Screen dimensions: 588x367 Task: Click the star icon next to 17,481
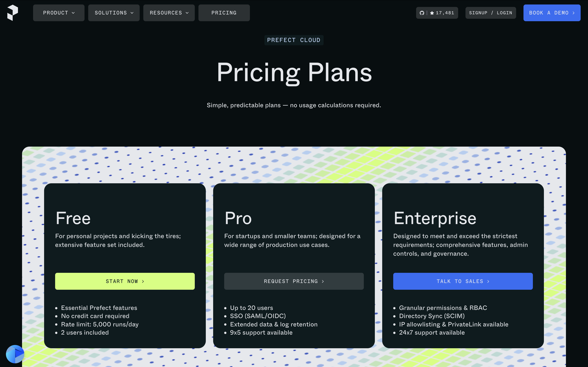pos(432,13)
